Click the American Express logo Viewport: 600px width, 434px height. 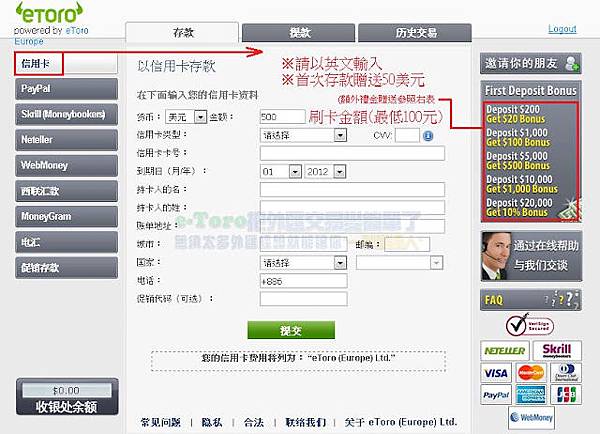pyautogui.click(x=531, y=395)
